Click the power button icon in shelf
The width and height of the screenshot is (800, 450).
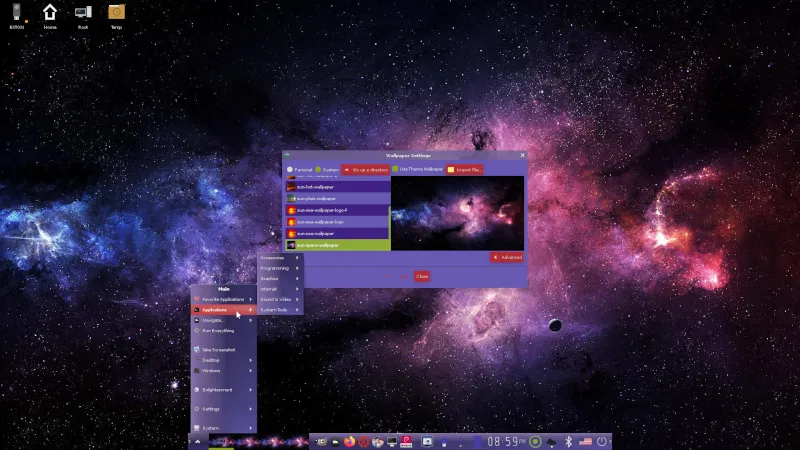[602, 441]
